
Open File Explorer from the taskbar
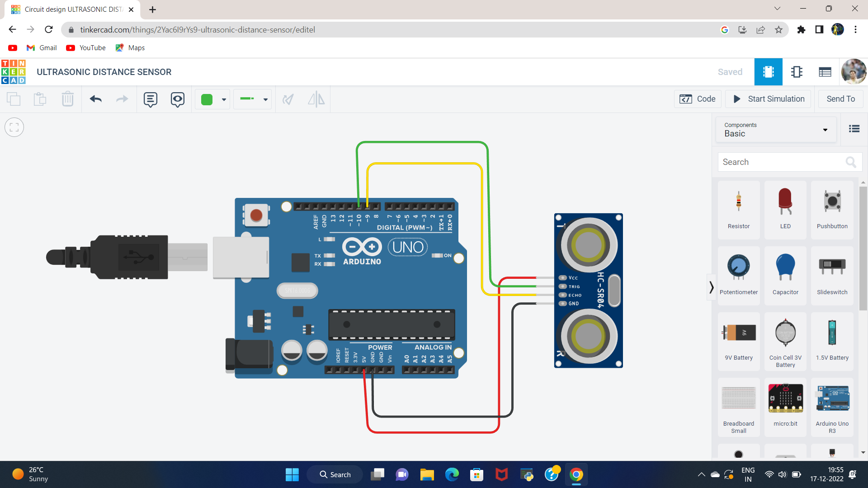(427, 474)
